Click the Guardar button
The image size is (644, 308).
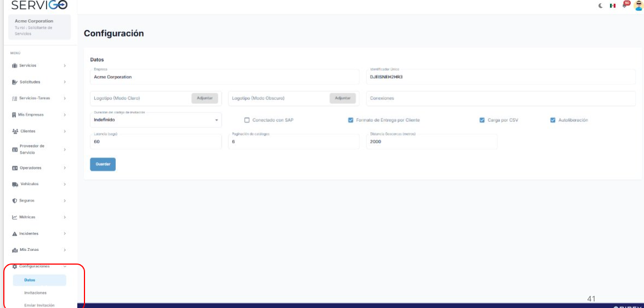pos(103,164)
